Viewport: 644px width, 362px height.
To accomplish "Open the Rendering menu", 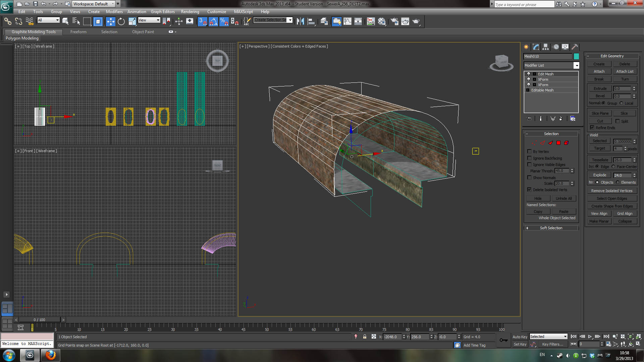I will [190, 12].
